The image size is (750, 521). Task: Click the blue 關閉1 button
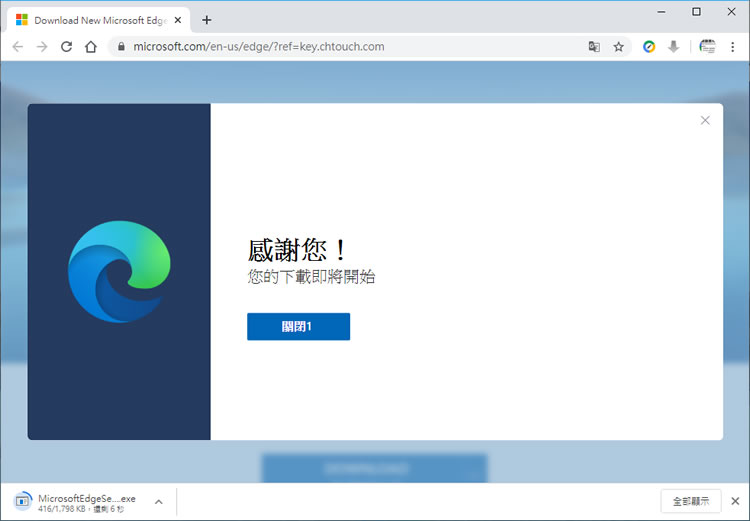[x=298, y=326]
